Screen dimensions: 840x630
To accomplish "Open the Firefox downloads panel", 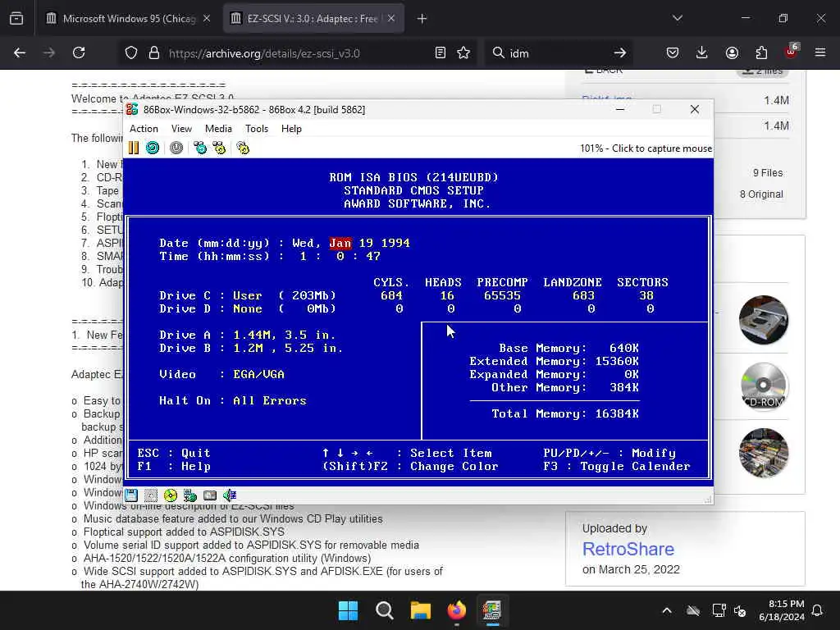I will coord(702,53).
